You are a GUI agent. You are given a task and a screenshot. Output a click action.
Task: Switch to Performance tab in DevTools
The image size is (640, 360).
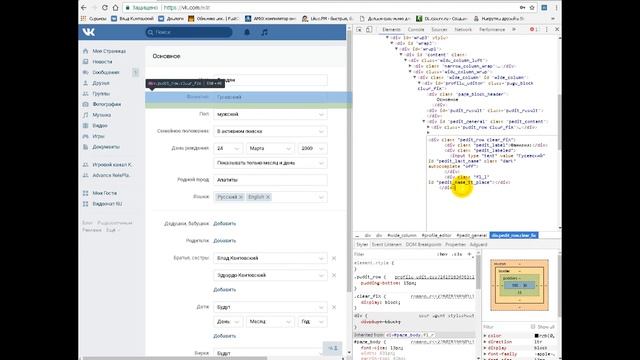(492, 29)
